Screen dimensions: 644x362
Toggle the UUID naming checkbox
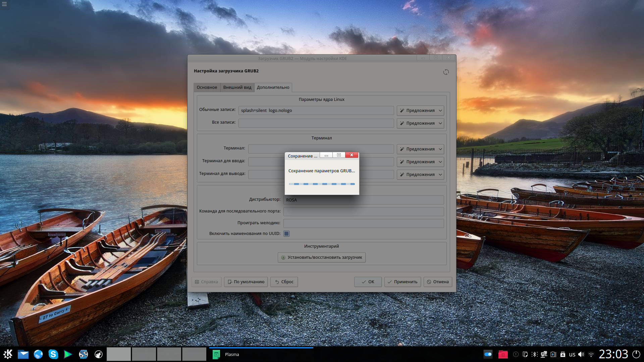coord(286,234)
